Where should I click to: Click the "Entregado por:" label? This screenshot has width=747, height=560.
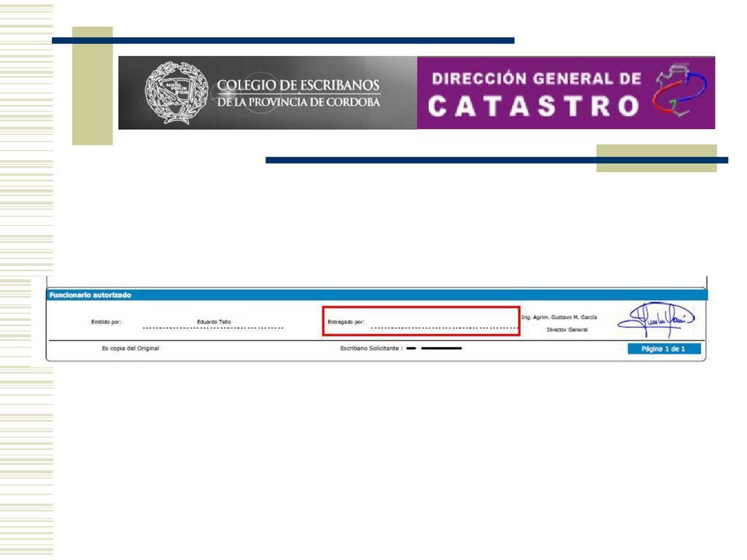tap(346, 322)
